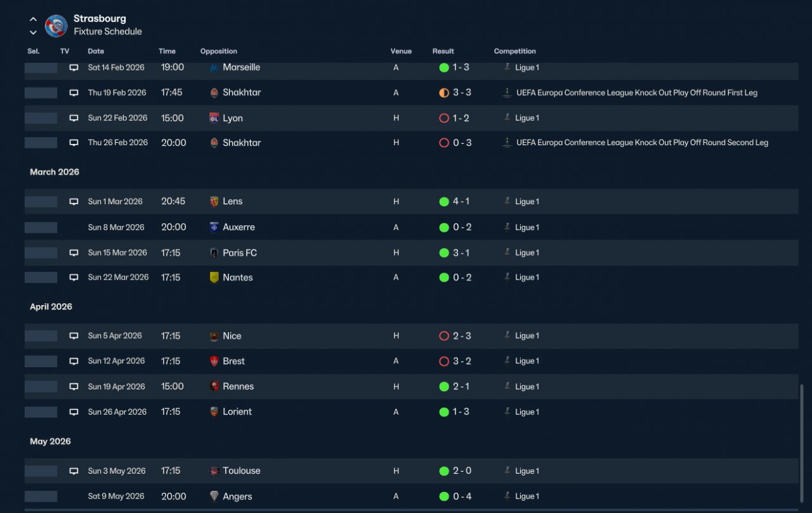812x513 pixels.
Task: Click the up chevron beside Strasbourg
Action: pyautogui.click(x=33, y=19)
